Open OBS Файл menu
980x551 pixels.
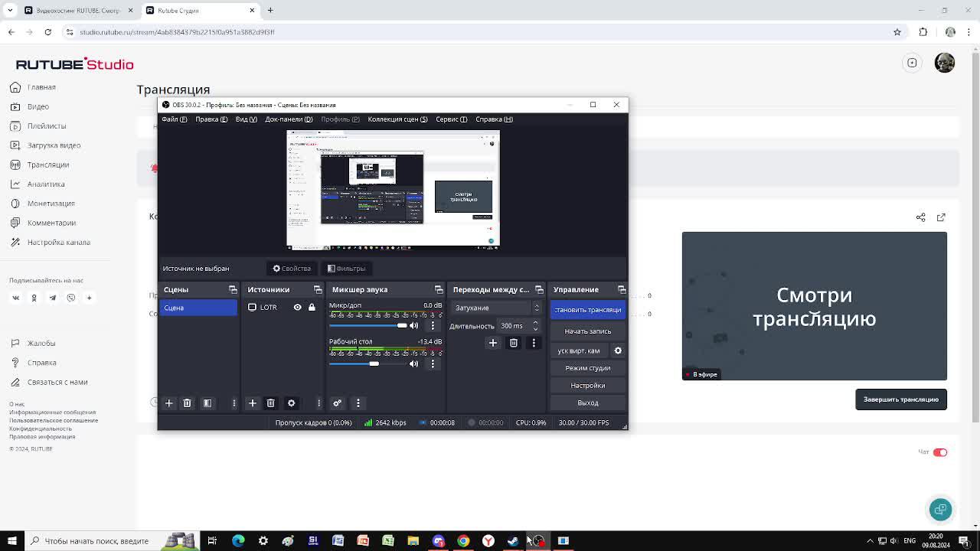(x=175, y=119)
